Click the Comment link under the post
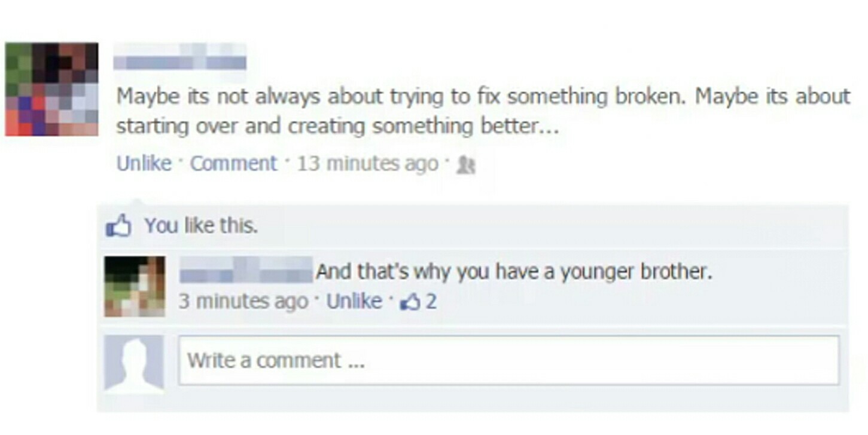This screenshot has height=435, width=868. coord(234,163)
